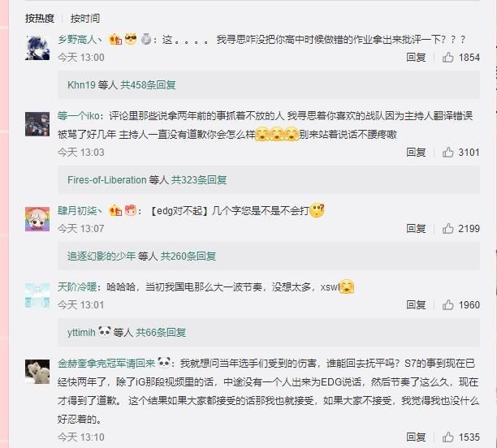This screenshot has width=497, height=448.
Task: Open user Fires-of-Liberation's profile link
Action: (x=107, y=180)
